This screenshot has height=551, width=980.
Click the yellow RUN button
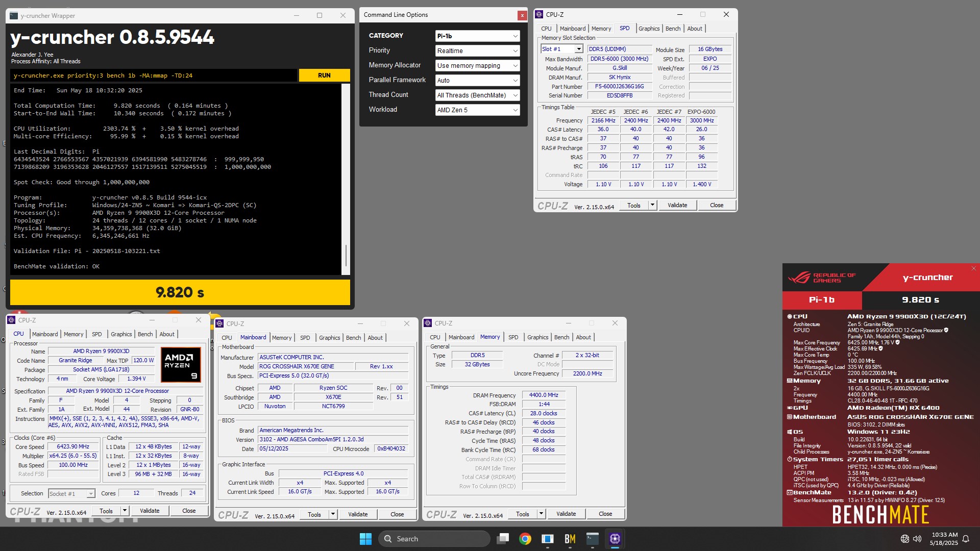click(x=324, y=75)
